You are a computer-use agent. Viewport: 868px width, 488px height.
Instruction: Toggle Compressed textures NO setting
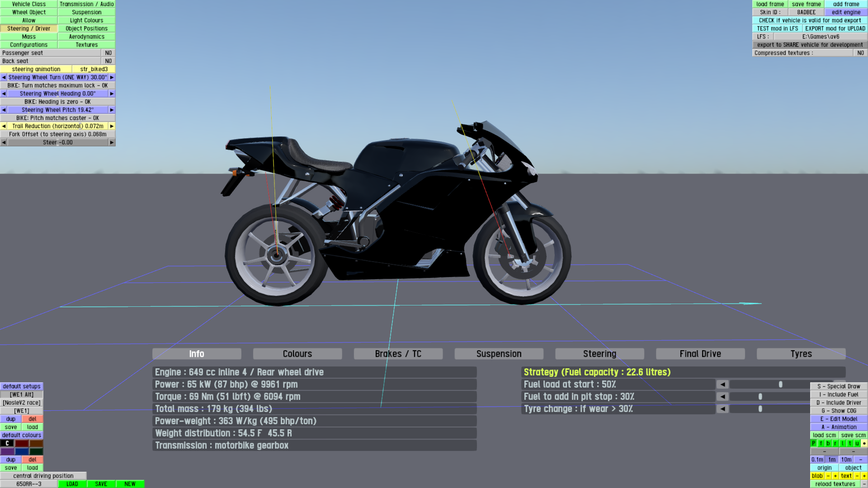coord(860,53)
